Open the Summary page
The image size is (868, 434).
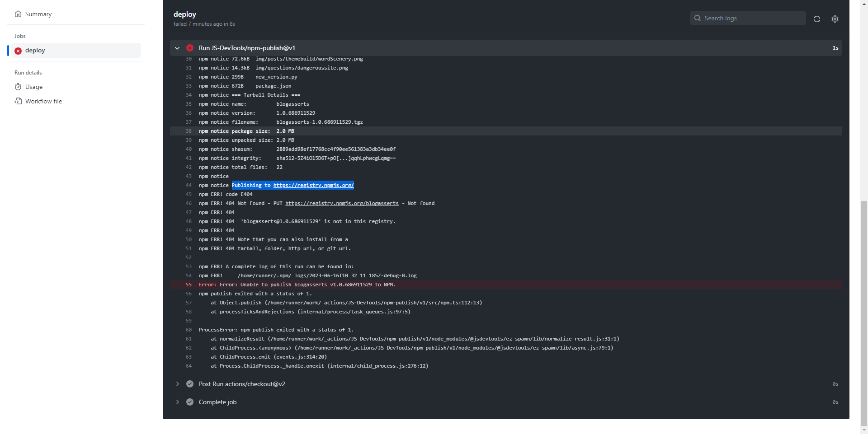pyautogui.click(x=38, y=14)
